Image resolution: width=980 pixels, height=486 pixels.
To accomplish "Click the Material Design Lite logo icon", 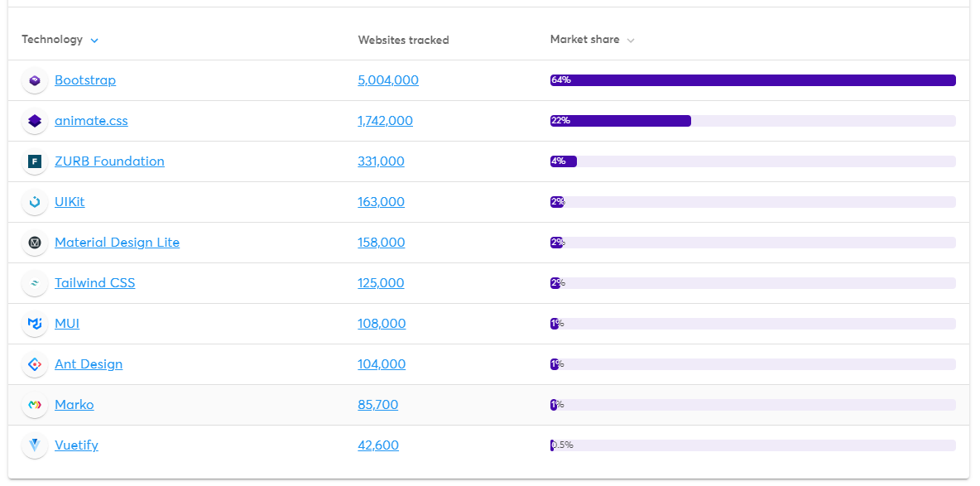I will [35, 243].
